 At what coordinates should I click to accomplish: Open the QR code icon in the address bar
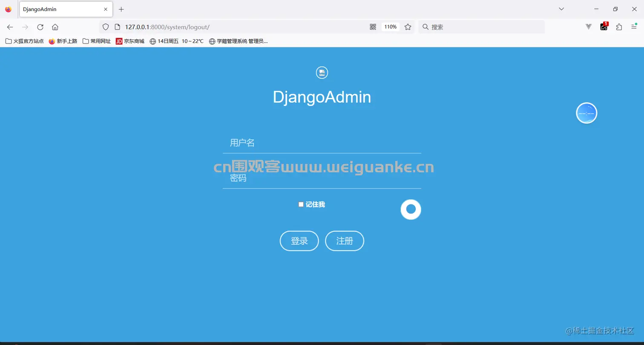coord(373,27)
